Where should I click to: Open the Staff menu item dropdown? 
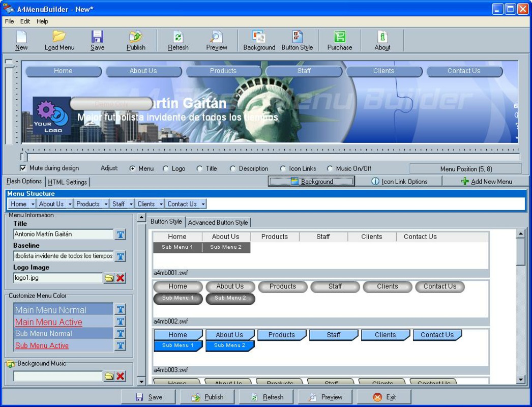[x=130, y=203]
